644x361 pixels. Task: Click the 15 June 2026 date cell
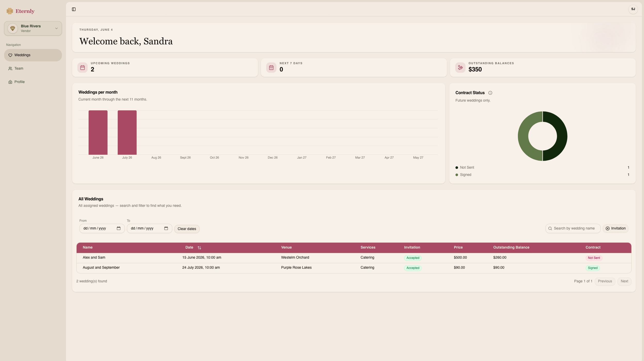point(202,258)
